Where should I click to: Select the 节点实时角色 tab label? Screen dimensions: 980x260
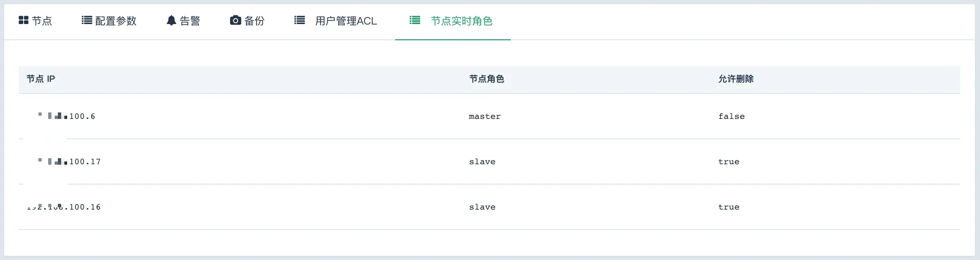pos(461,21)
